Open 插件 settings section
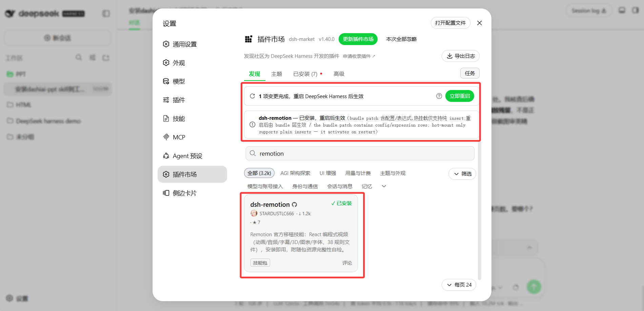 (x=192, y=100)
